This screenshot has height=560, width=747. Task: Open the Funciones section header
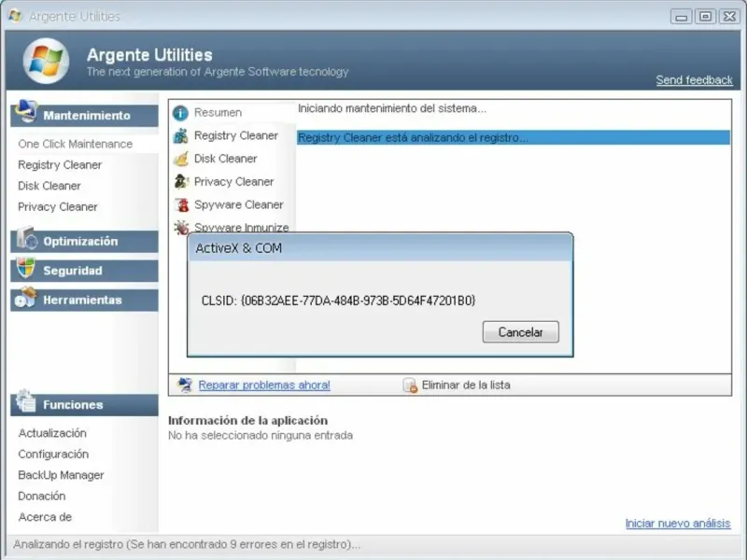[x=84, y=405]
